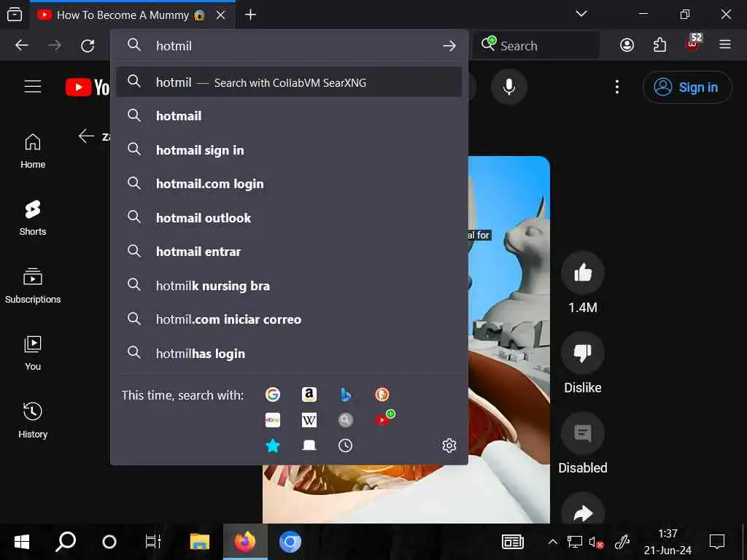Open Windows Start menu

(22, 542)
